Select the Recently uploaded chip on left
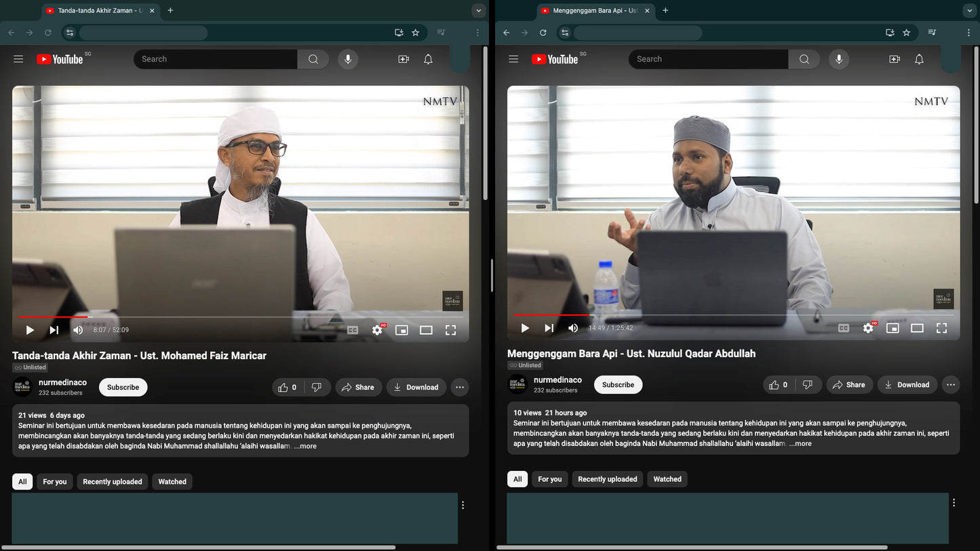 [113, 482]
